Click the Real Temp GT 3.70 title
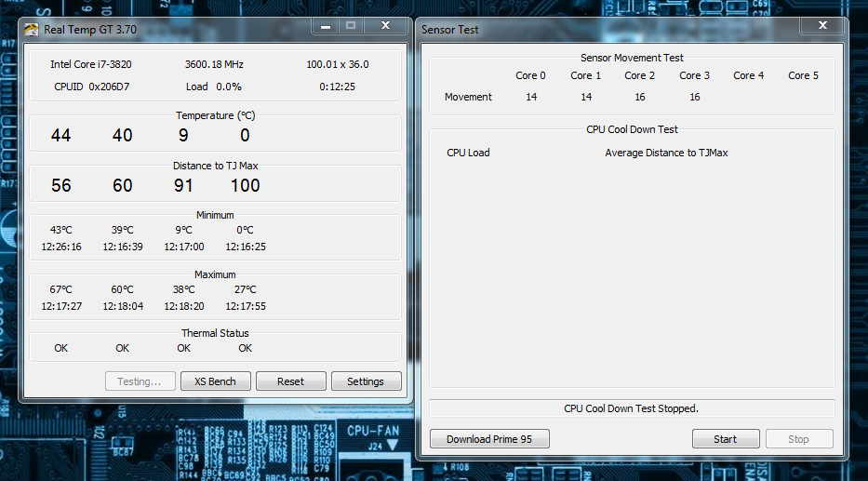This screenshot has width=868, height=481. [90, 30]
